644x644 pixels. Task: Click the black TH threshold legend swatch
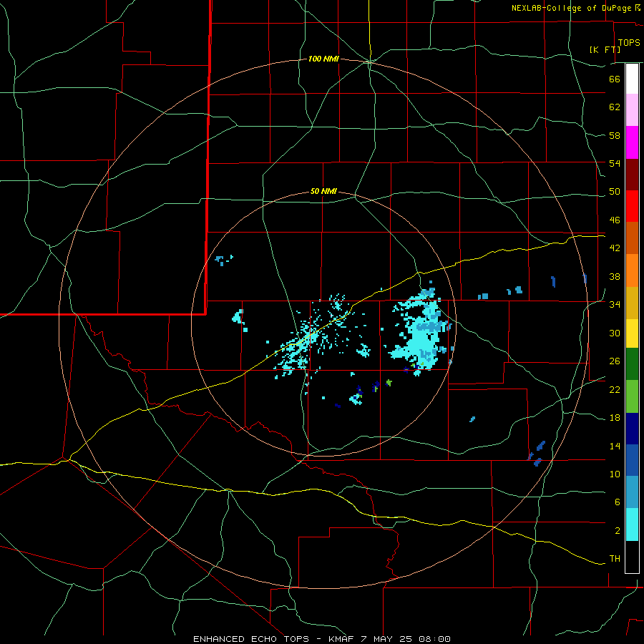[x=632, y=557]
